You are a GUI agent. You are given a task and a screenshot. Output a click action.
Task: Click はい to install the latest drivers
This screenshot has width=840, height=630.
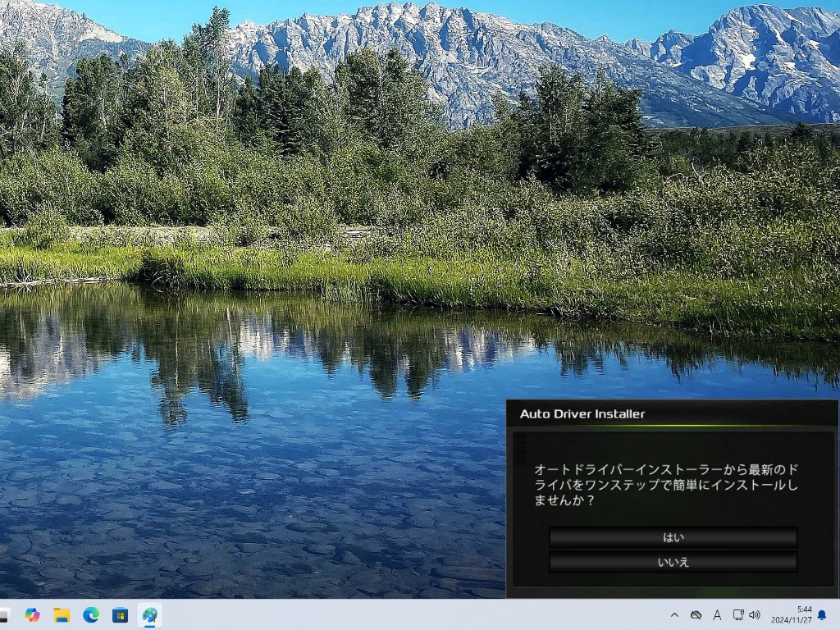coord(673,537)
